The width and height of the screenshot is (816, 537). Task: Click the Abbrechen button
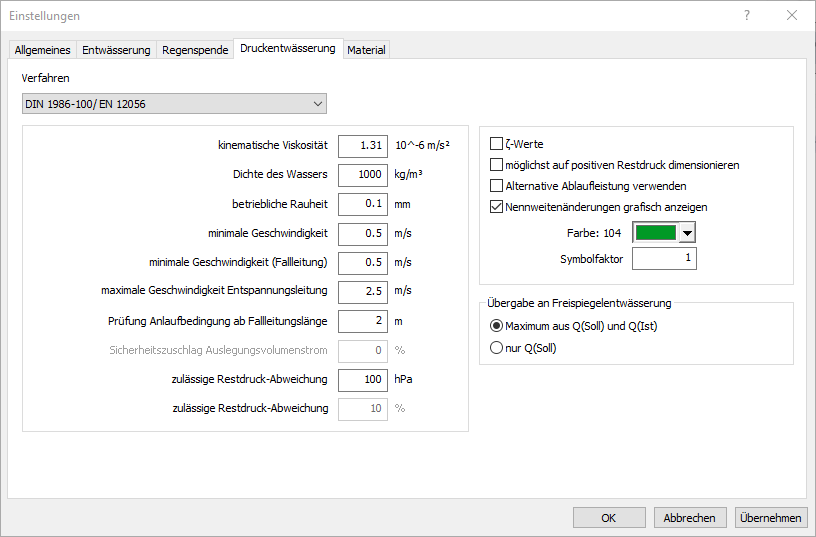click(x=690, y=518)
